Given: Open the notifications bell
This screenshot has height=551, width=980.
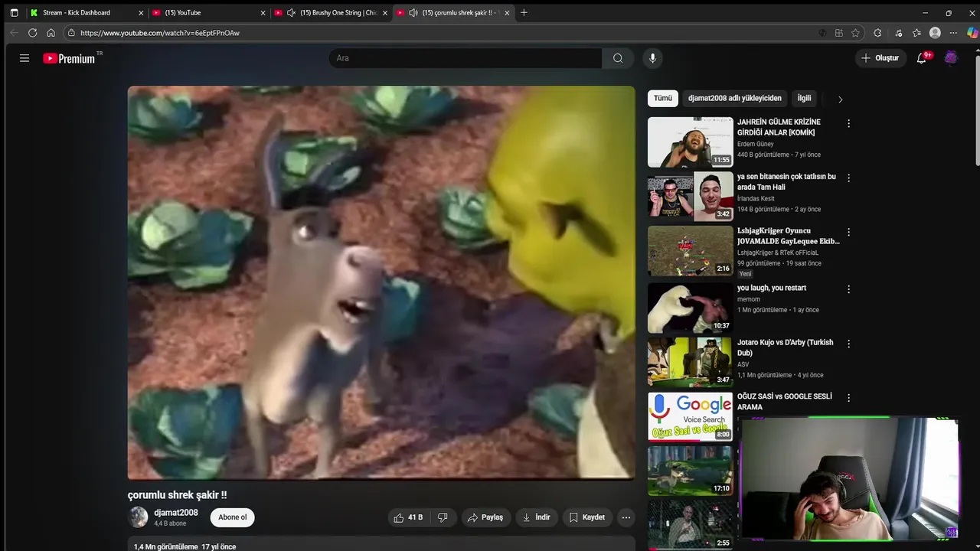Looking at the screenshot, I should pos(922,58).
